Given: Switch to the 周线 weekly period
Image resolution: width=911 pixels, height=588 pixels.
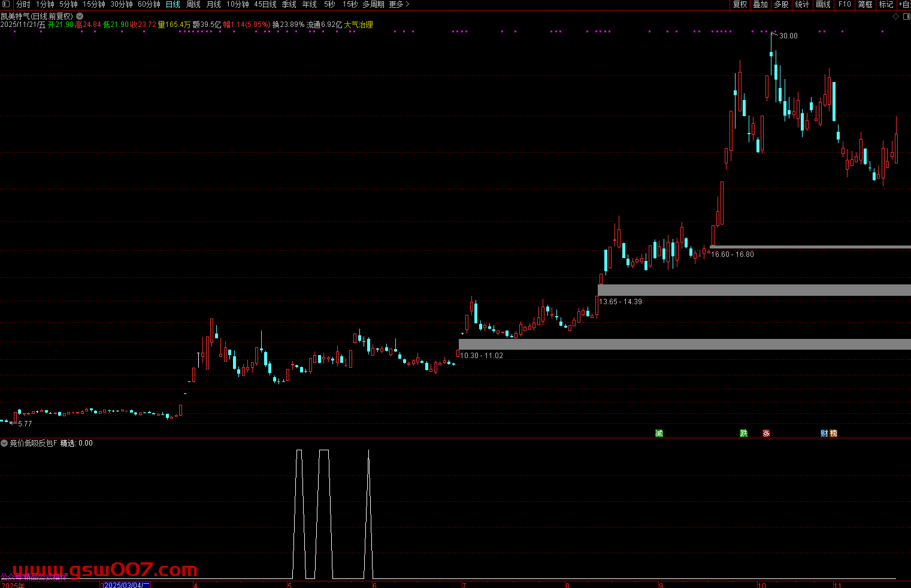Looking at the screenshot, I should [x=193, y=4].
